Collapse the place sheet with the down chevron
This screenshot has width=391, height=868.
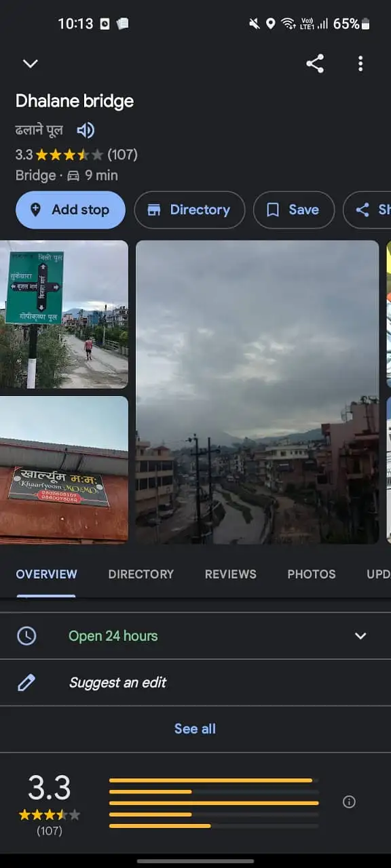30,64
